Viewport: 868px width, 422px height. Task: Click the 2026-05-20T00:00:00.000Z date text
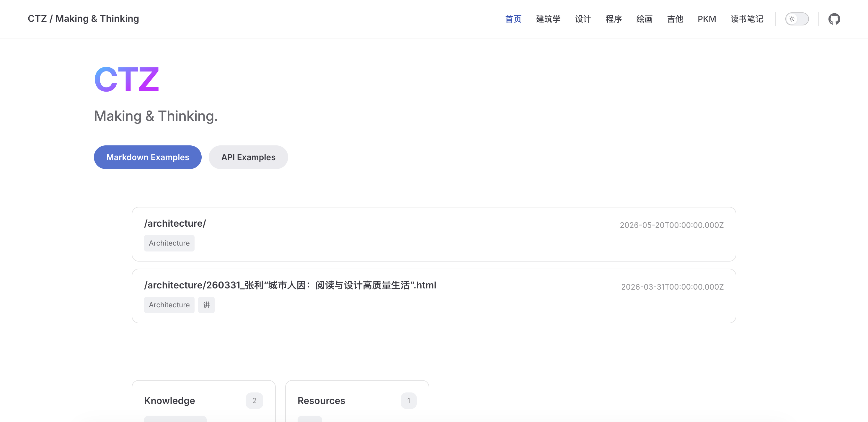tap(672, 225)
